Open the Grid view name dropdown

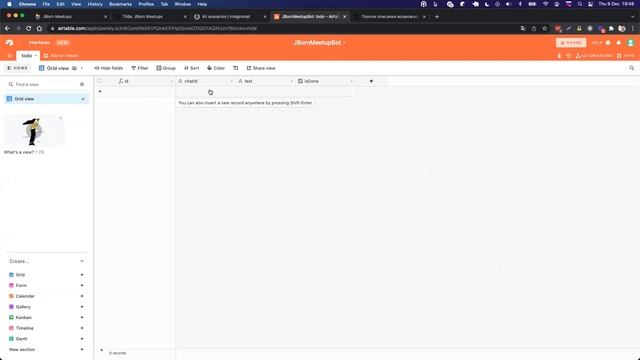click(60, 68)
